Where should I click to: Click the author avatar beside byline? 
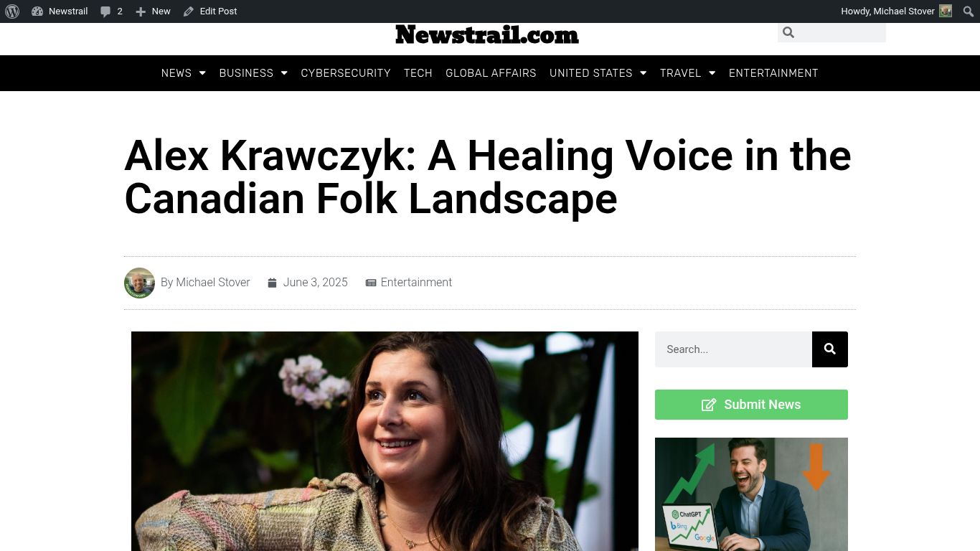pyautogui.click(x=139, y=283)
